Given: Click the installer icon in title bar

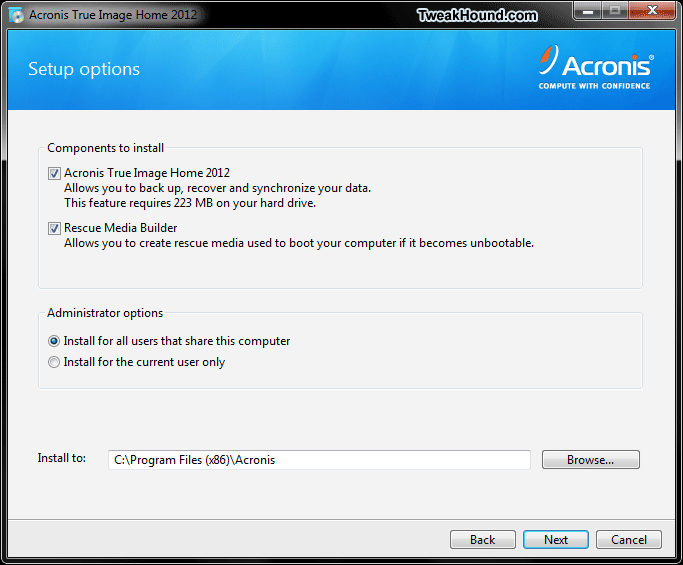Looking at the screenshot, I should 17,15.
